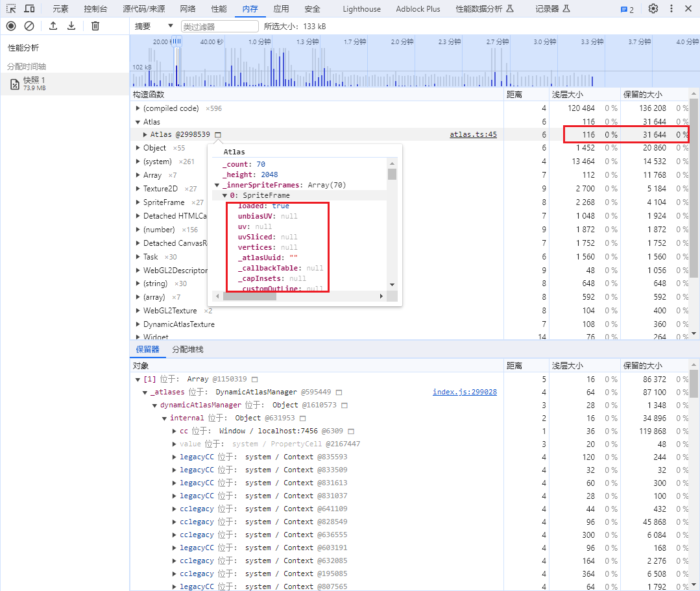Expand the (compiled code) row
Screen dimensions: 700x591
click(x=138, y=108)
